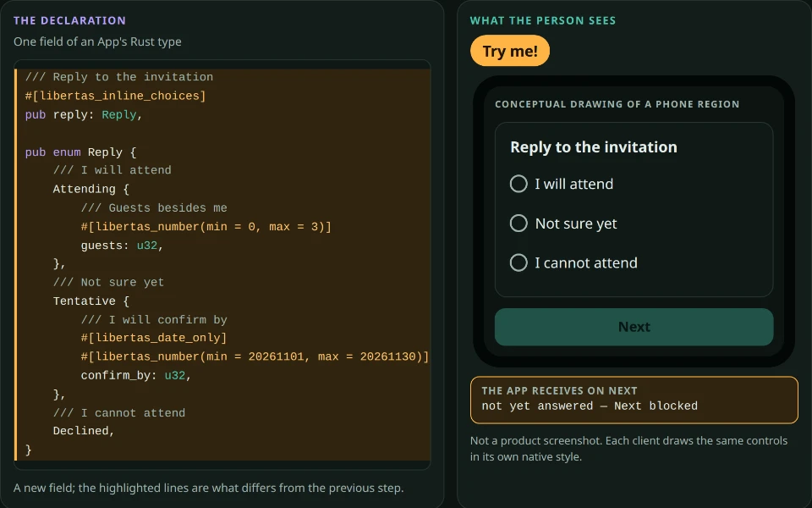812x508 pixels.
Task: Click the subtitle "One field of an App's Rust type"
Action: click(97, 42)
